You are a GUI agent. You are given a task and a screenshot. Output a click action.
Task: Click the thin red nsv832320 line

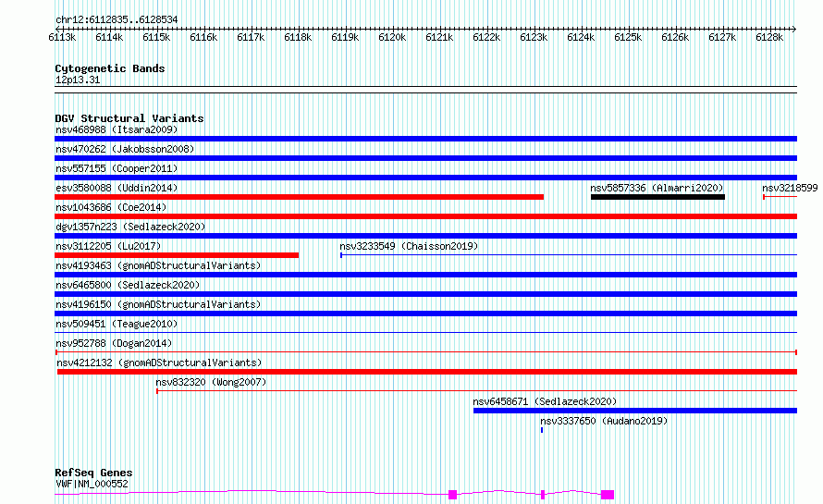[476, 391]
